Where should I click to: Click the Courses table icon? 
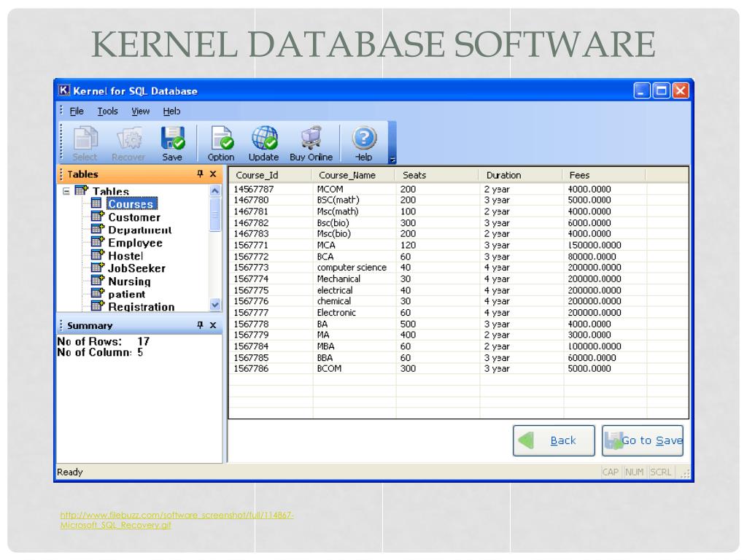[x=96, y=203]
